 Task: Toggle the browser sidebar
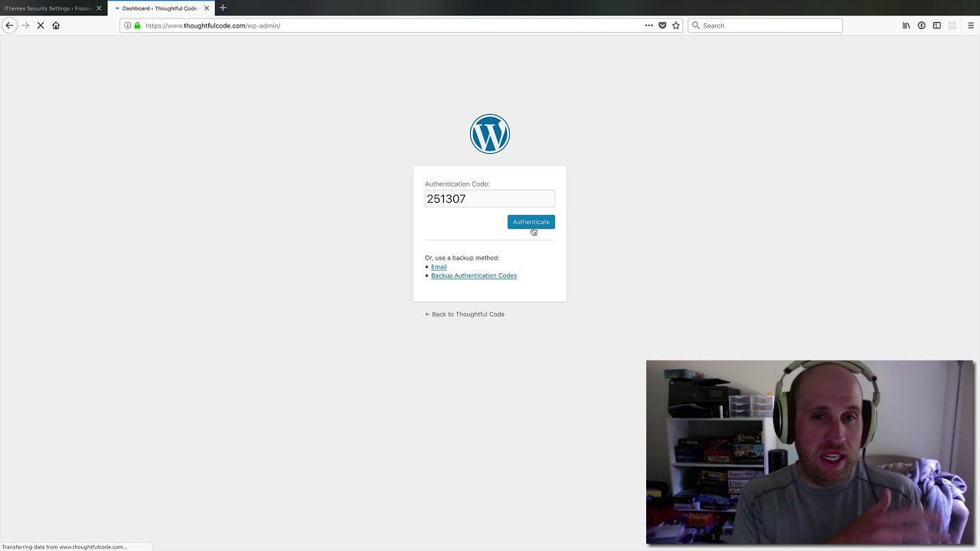(x=936, y=25)
